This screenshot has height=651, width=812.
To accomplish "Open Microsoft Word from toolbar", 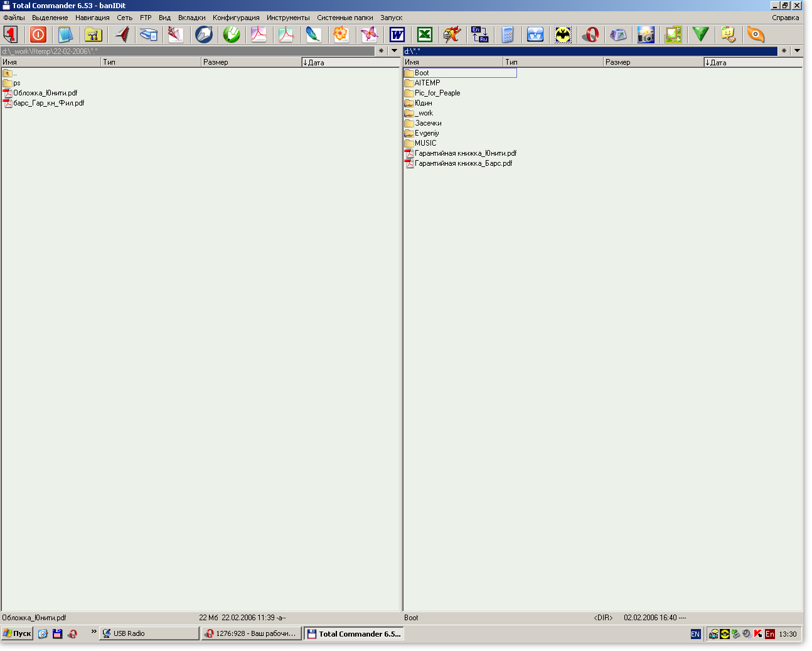I will (397, 35).
